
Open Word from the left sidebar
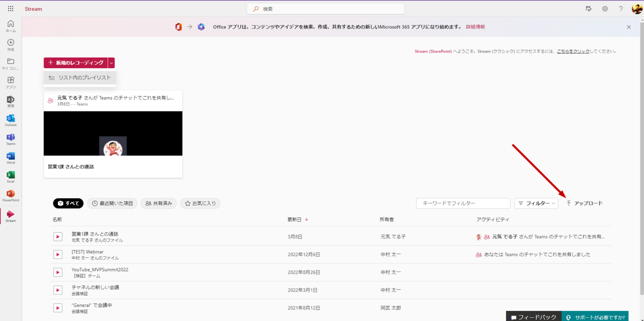coord(11,158)
